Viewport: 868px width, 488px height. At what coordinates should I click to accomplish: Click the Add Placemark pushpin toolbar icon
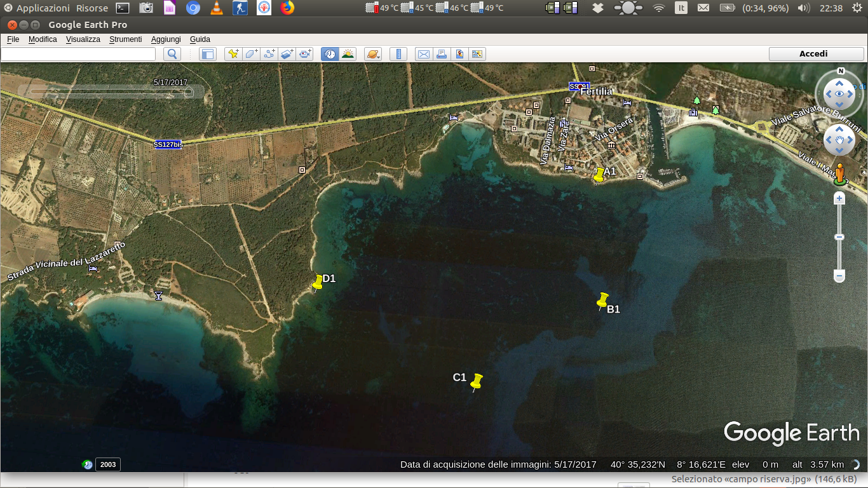coord(233,54)
